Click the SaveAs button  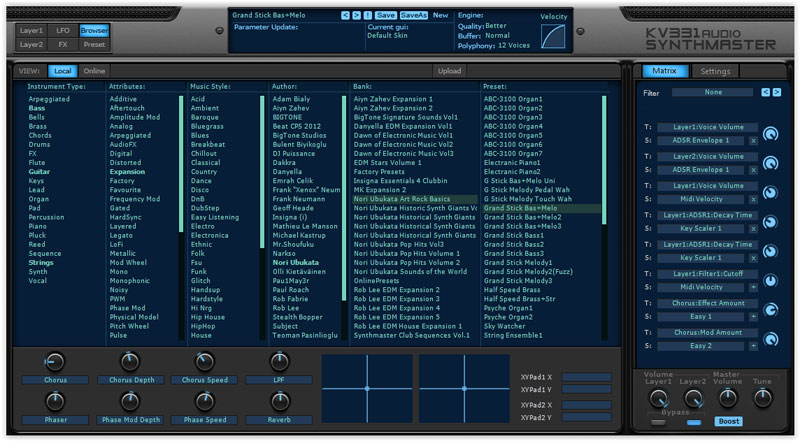413,15
